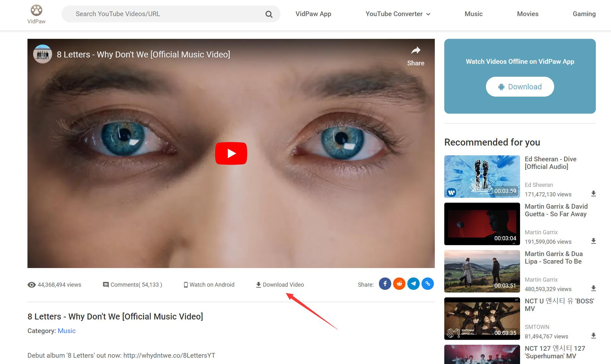Viewport: 611px width, 364px height.
Task: Open the Music category link
Action: [67, 331]
